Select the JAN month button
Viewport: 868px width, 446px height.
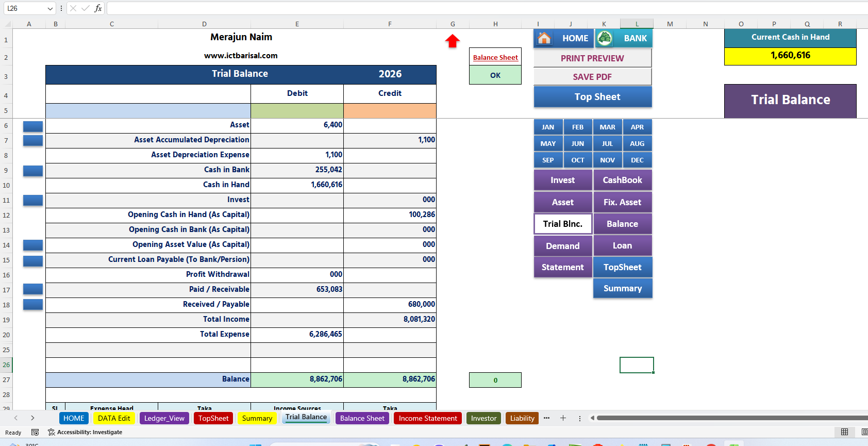(x=548, y=127)
